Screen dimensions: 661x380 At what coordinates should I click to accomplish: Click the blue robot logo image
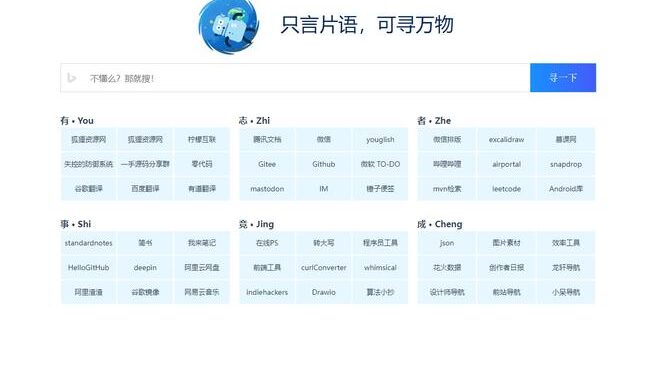point(228,27)
